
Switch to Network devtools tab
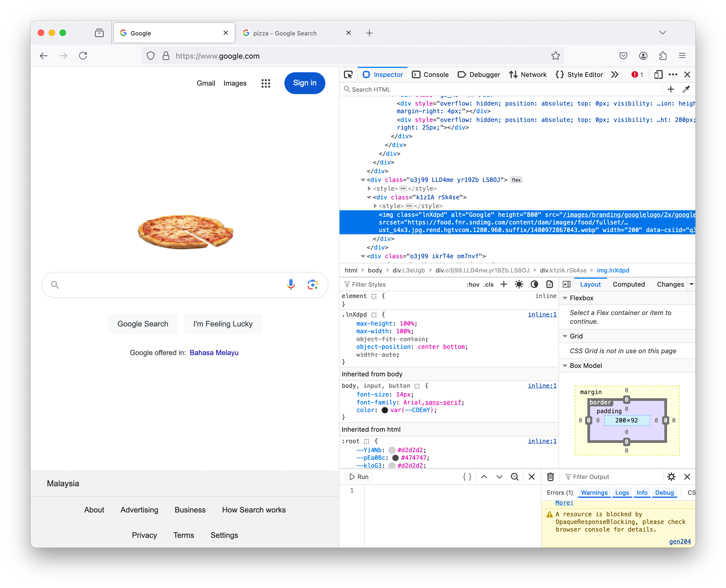click(528, 74)
